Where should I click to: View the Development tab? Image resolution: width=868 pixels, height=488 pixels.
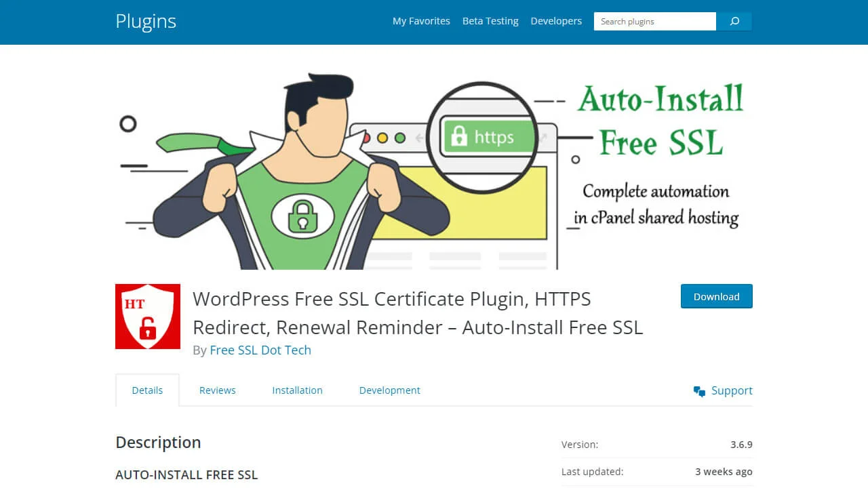(x=390, y=390)
